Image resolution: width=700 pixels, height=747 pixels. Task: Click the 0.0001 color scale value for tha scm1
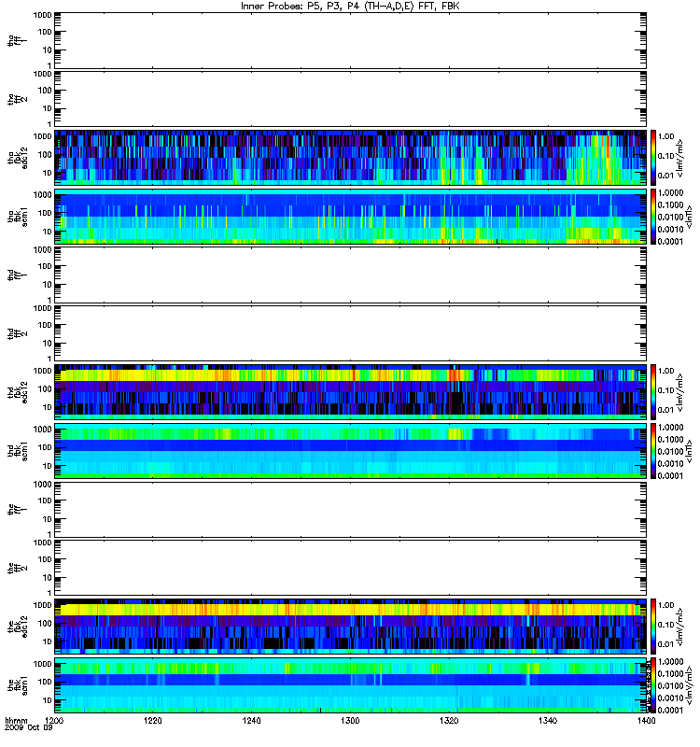(x=670, y=242)
